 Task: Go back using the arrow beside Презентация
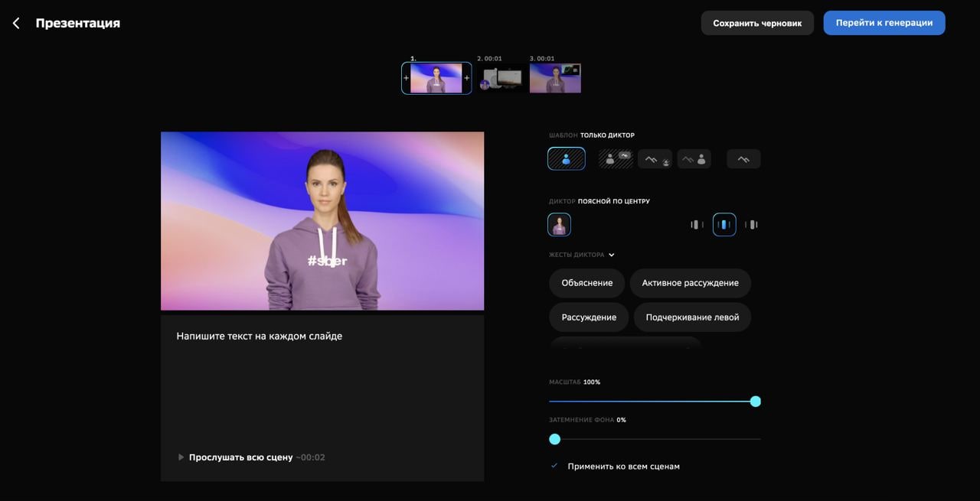16,23
